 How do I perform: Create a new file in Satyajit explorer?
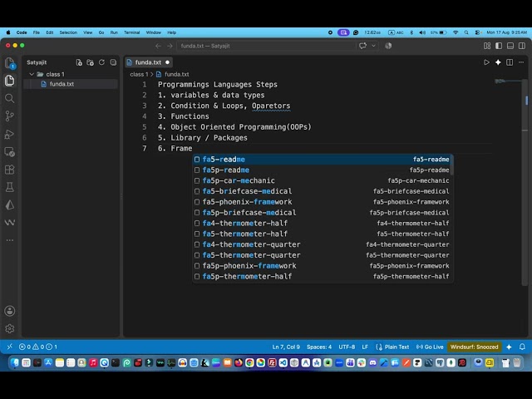[79, 62]
